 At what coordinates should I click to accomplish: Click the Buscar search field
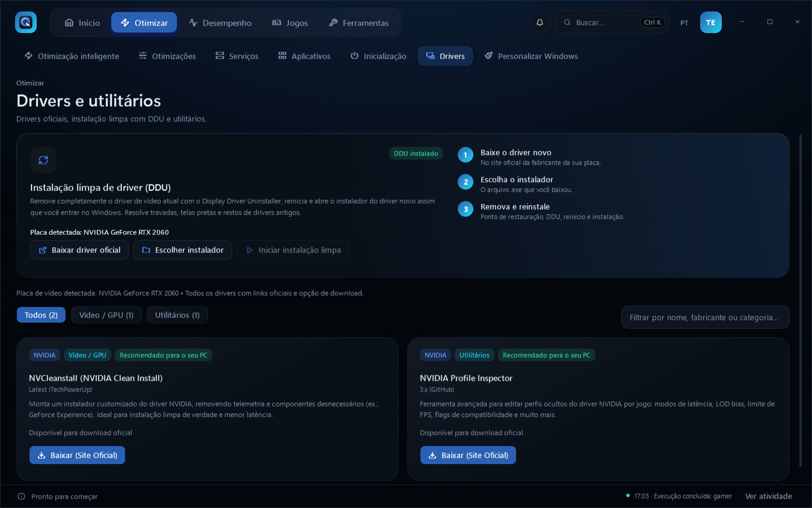(x=612, y=23)
